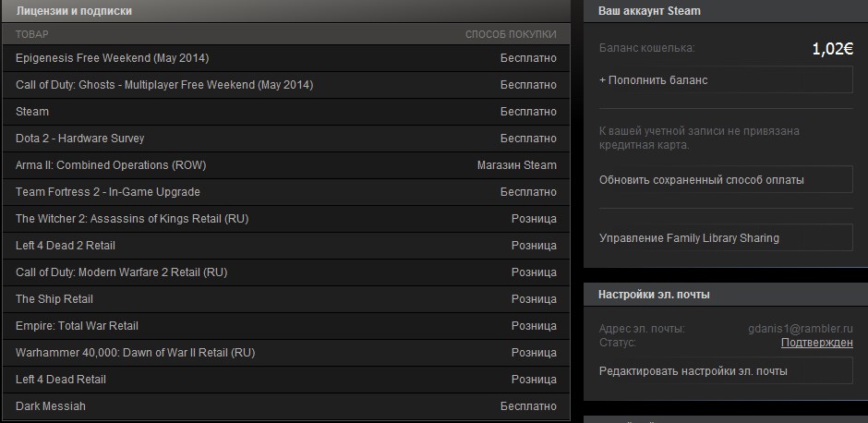868x423 pixels.
Task: Select Call of Duty: Ghosts Multiplayer row
Action: (286, 85)
